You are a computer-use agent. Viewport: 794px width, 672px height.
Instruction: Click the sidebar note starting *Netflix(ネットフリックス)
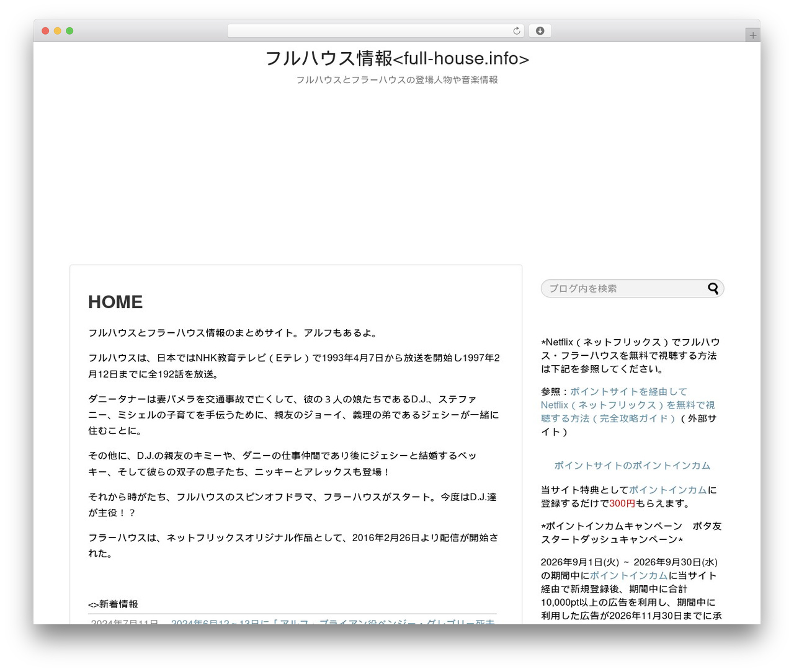click(630, 356)
